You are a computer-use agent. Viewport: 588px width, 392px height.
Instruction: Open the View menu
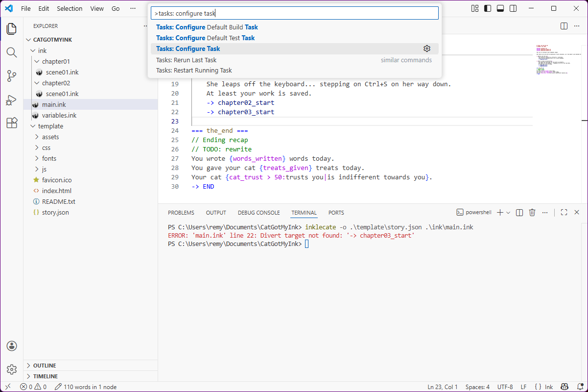97,8
